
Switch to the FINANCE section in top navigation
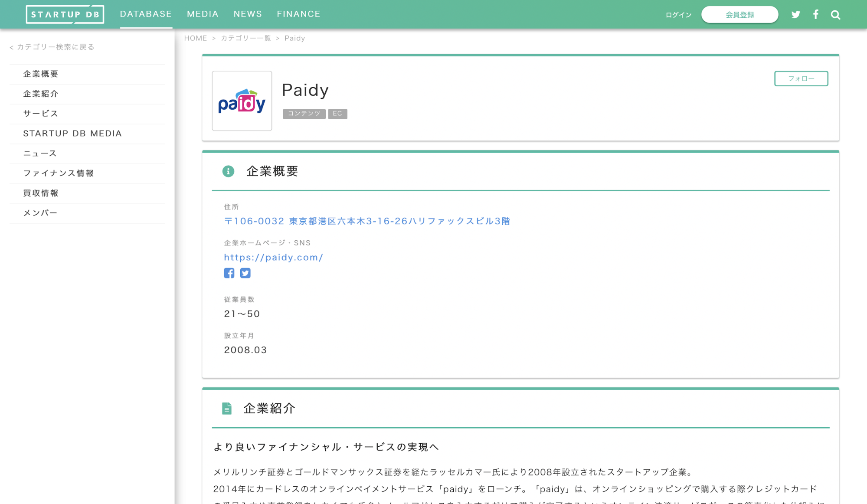coord(298,13)
